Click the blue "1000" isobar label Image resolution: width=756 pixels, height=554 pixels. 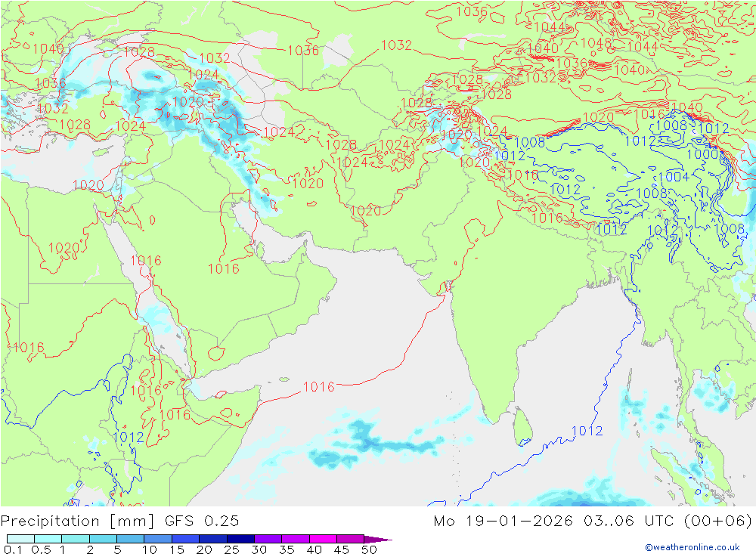702,154
